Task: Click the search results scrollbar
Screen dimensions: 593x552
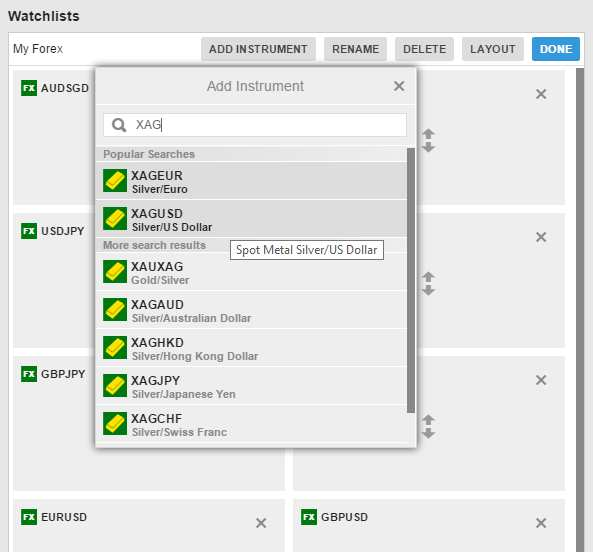Action: pyautogui.click(x=411, y=280)
